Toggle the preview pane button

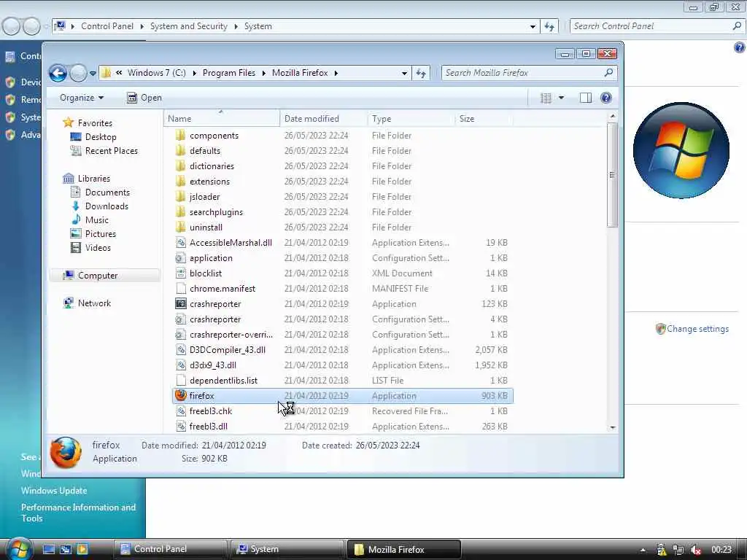tap(586, 98)
